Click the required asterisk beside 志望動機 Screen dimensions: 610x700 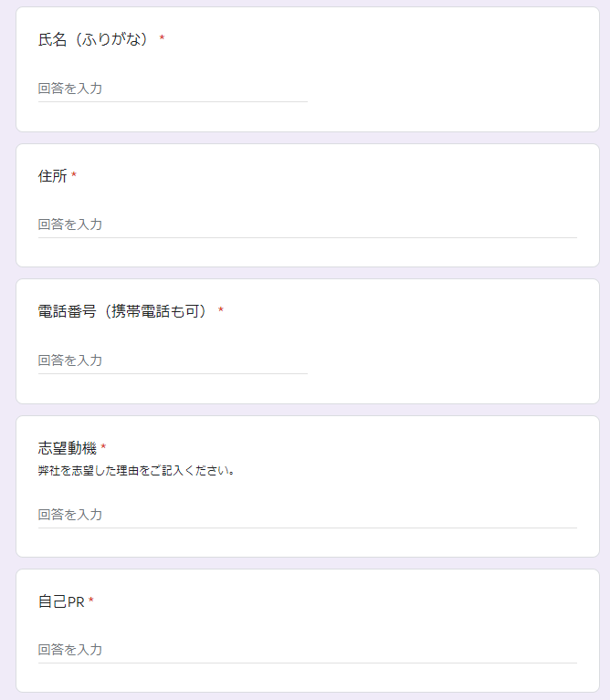point(103,447)
